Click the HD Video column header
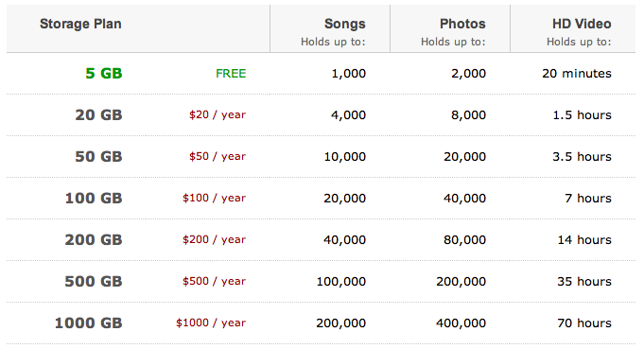Image resolution: width=644 pixels, height=349 pixels. 582,24
